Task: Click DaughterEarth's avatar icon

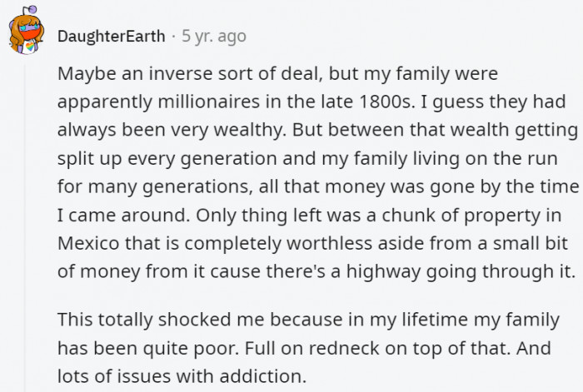Action: 28,36
